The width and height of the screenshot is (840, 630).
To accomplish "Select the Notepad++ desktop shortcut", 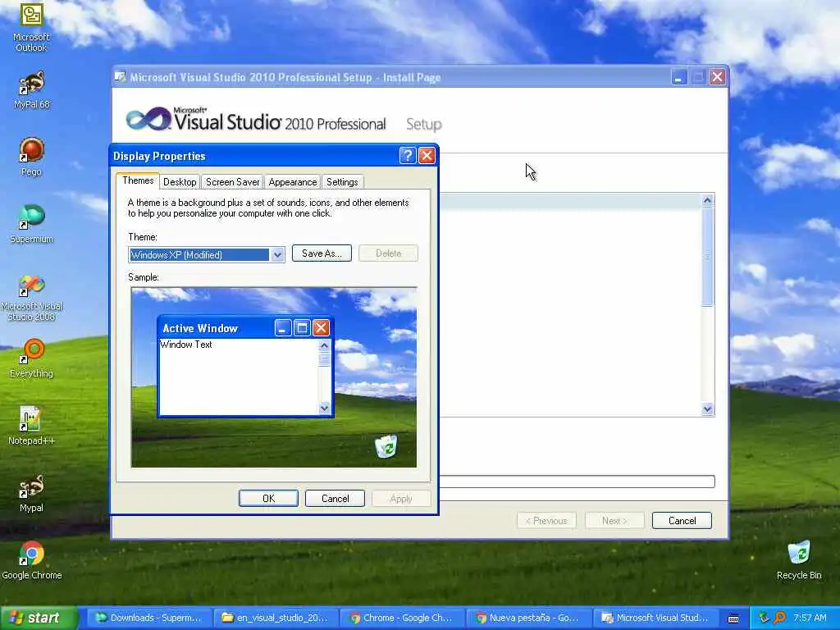I will [x=32, y=426].
